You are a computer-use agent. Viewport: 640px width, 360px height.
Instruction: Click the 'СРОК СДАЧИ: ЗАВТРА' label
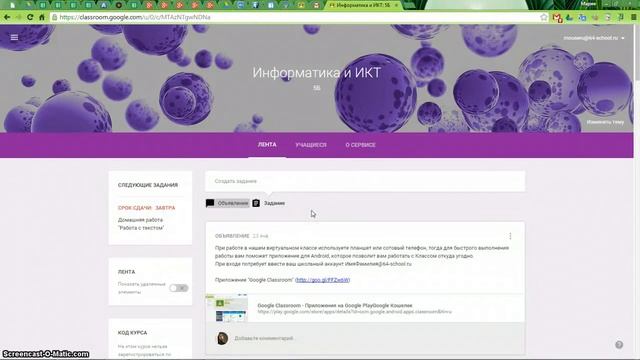(147, 208)
